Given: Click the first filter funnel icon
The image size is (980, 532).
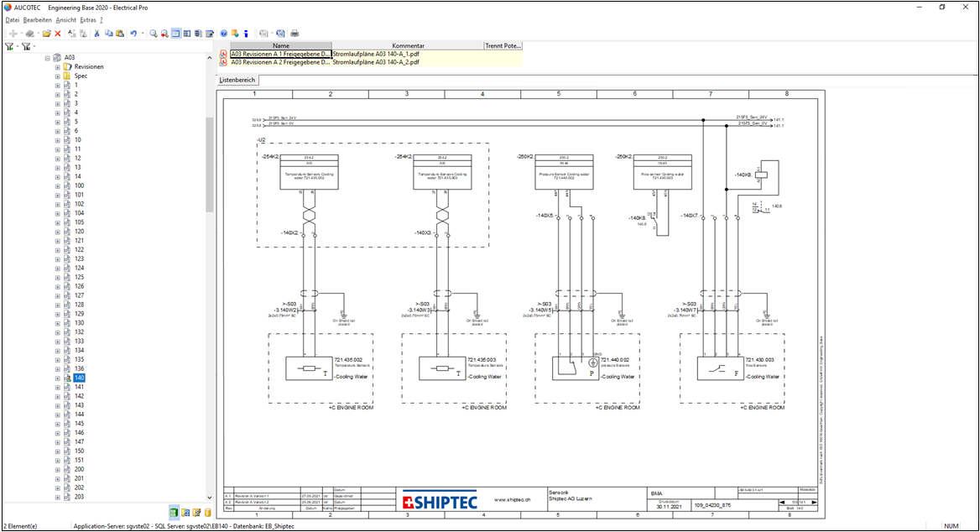Looking at the screenshot, I should (9, 46).
